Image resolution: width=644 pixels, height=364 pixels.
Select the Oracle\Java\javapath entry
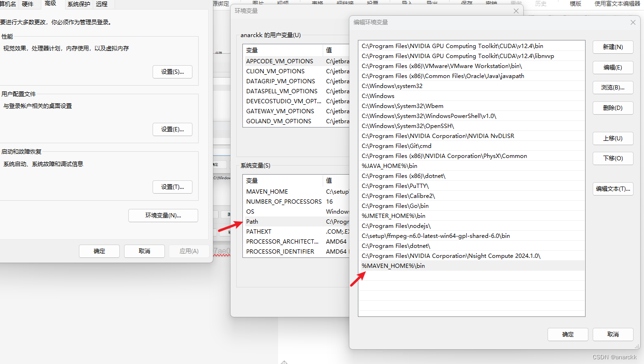[471, 76]
